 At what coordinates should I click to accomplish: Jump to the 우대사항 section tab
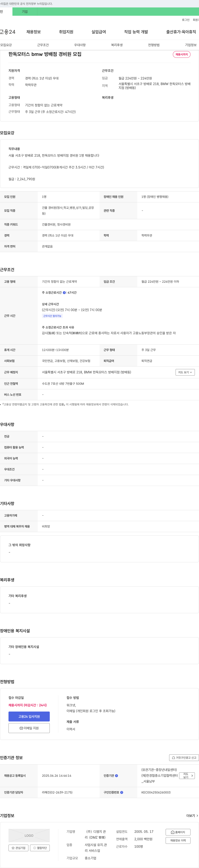pyautogui.click(x=80, y=45)
